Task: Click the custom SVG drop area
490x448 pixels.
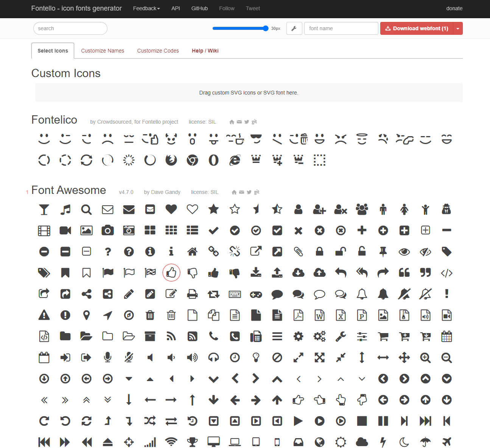Action: tap(249, 93)
